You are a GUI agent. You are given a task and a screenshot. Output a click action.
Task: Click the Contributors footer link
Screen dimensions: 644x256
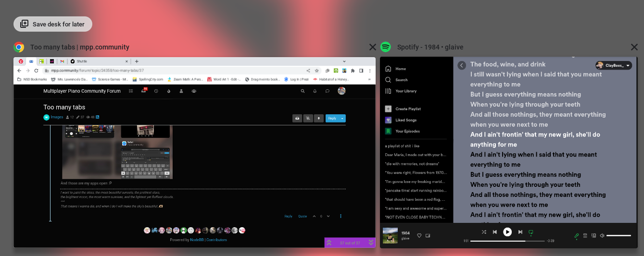click(216, 240)
